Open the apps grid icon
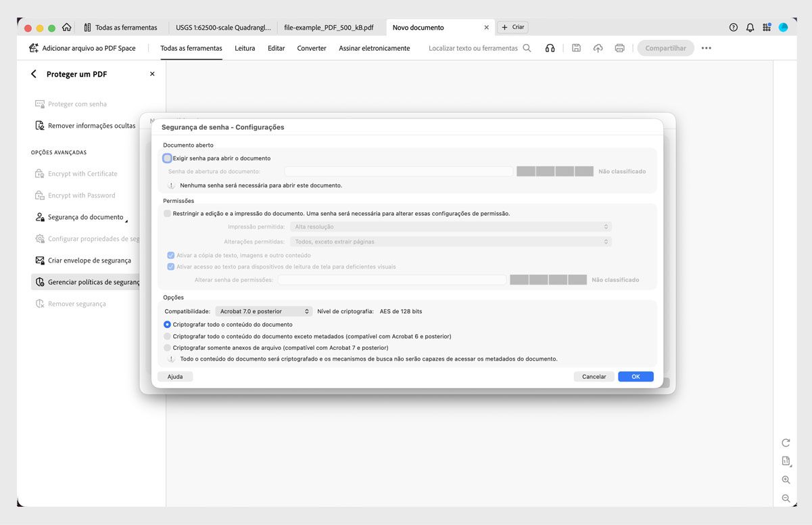The width and height of the screenshot is (812, 525). pyautogui.click(x=767, y=28)
